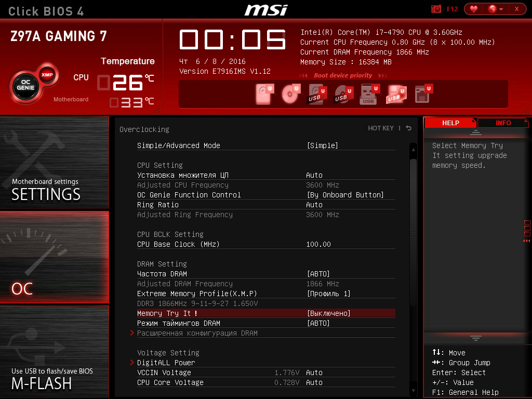Select the first UEFI hard disk boot device
This screenshot has width=532, height=399.
click(x=264, y=94)
